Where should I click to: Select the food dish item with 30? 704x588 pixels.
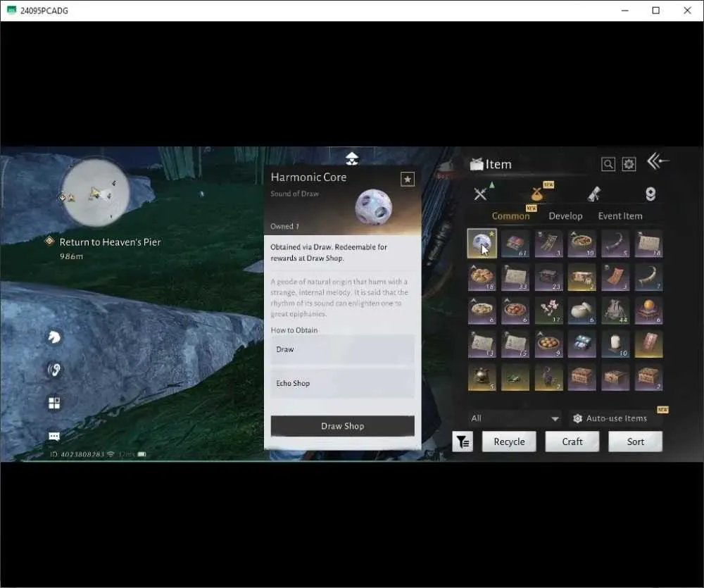[x=582, y=243]
